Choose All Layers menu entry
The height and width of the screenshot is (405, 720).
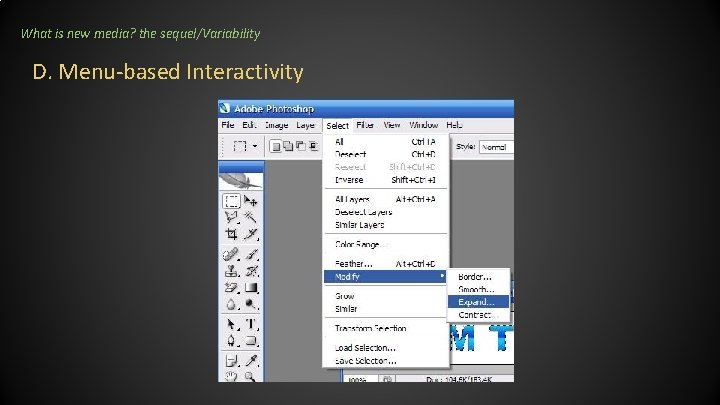point(385,199)
